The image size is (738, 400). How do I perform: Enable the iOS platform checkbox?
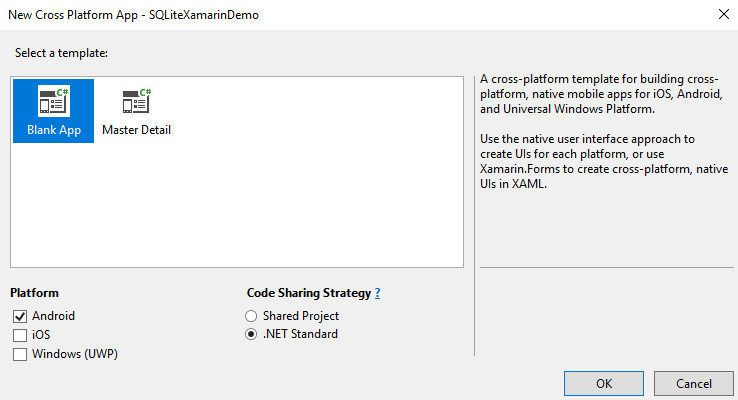(20, 335)
